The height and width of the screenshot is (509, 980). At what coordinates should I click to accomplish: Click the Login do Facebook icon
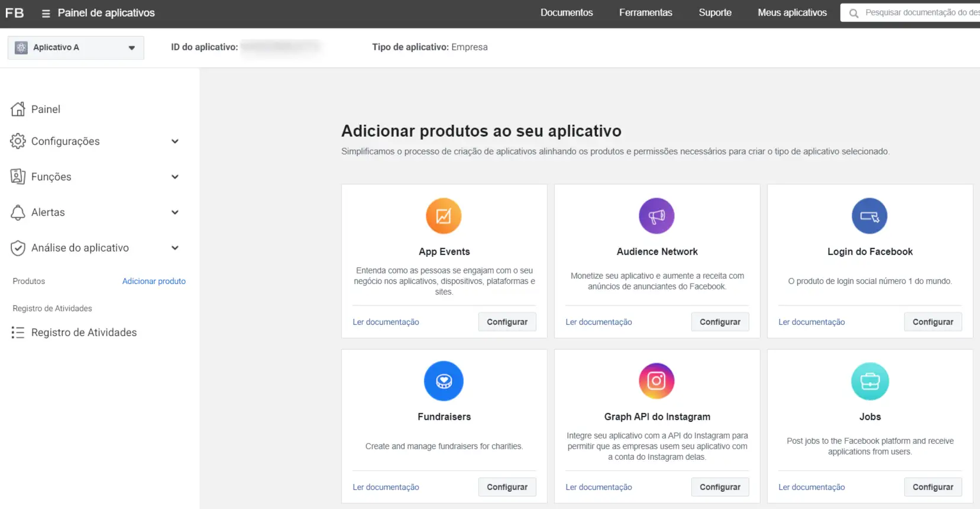869,216
